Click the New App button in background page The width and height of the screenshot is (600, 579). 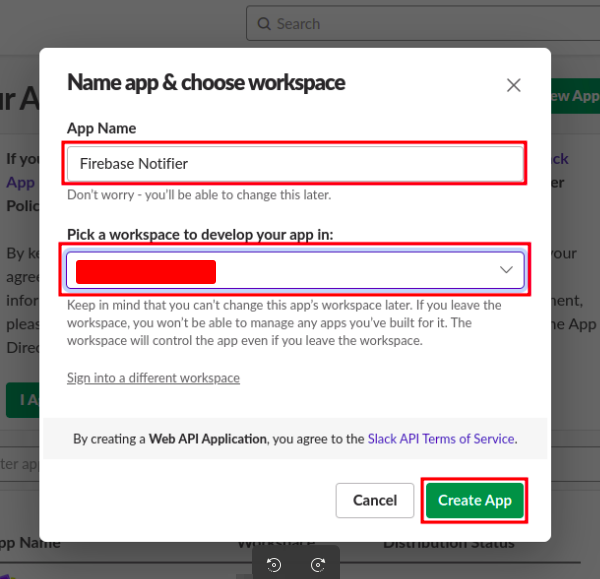[575, 96]
